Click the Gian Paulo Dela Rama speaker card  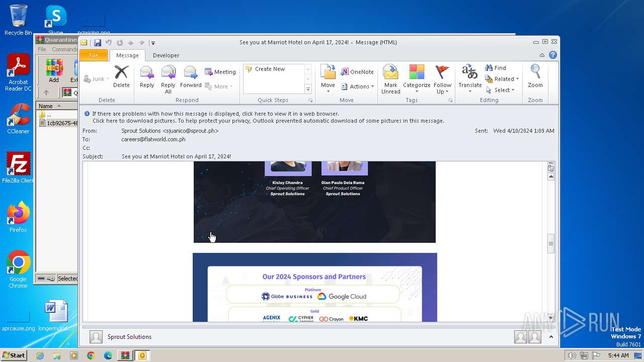tap(343, 178)
